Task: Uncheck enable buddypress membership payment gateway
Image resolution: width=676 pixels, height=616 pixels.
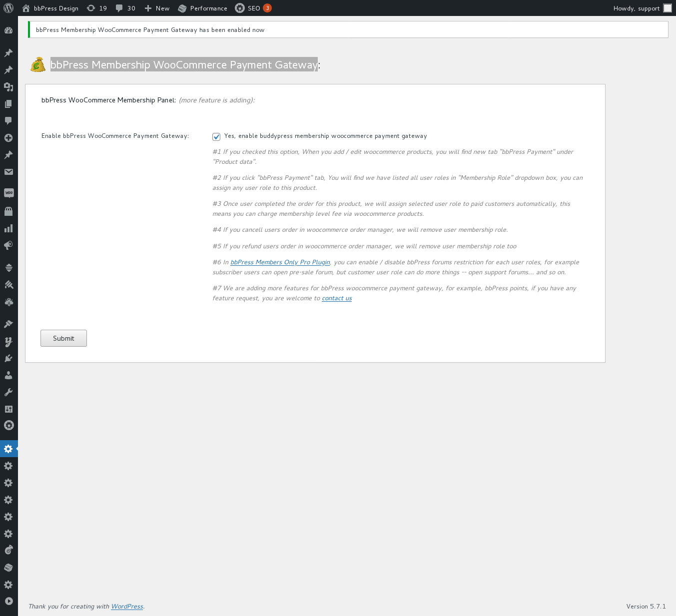Action: coord(216,136)
